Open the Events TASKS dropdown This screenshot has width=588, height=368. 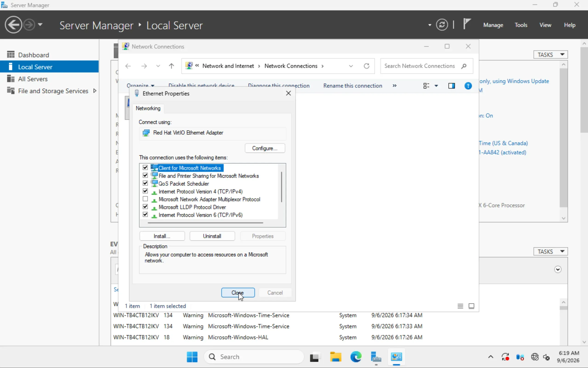tap(551, 251)
